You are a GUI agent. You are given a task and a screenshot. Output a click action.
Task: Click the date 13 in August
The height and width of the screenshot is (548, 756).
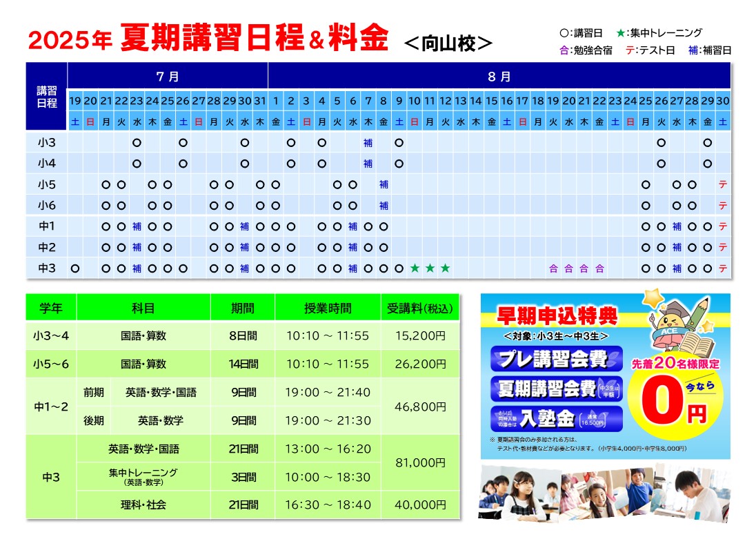pyautogui.click(x=461, y=101)
